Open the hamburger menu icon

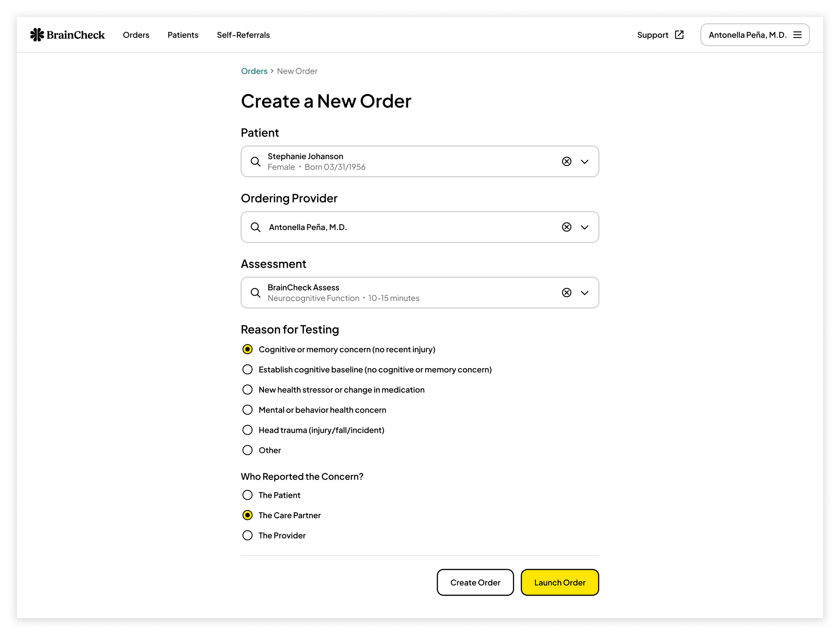pos(797,35)
